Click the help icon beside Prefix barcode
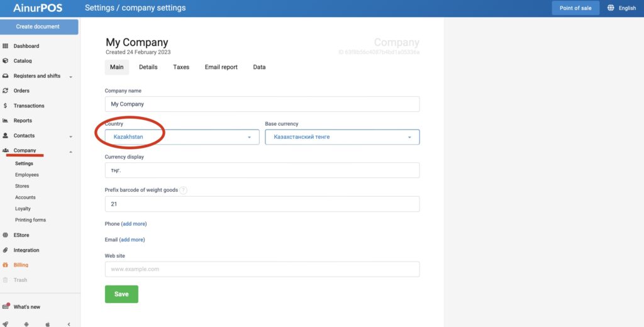This screenshot has width=644, height=327. point(184,190)
